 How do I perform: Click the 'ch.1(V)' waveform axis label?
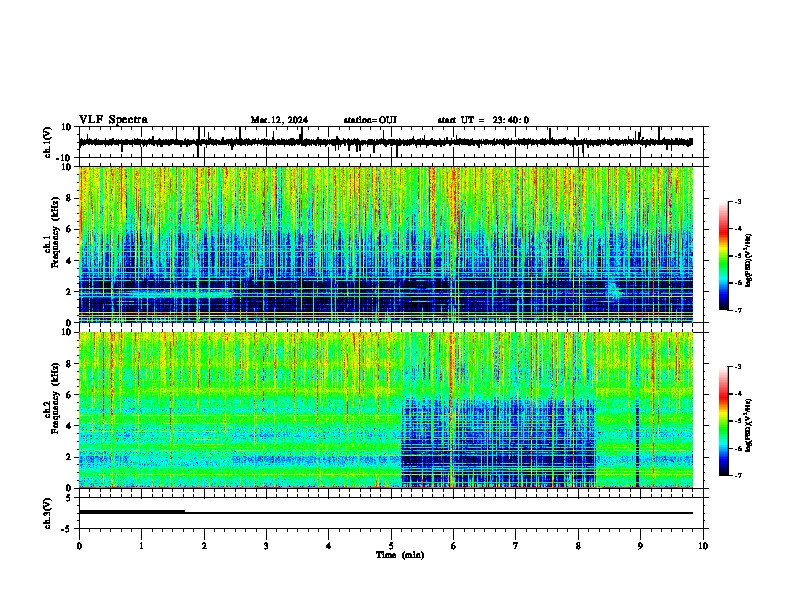tap(48, 142)
